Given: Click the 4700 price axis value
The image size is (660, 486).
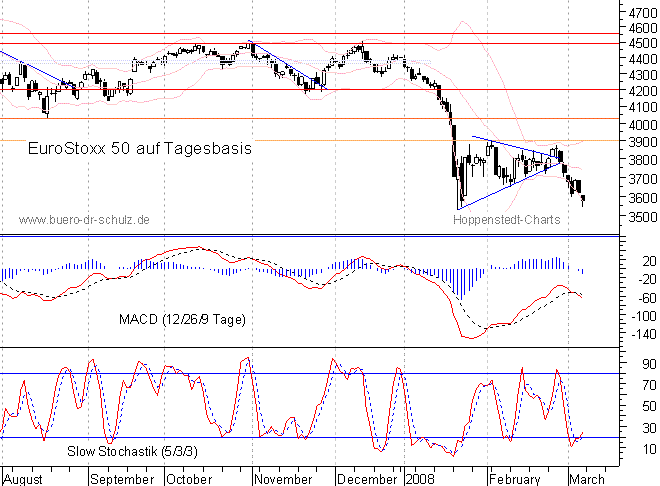Looking at the screenshot, I should 635,11.
